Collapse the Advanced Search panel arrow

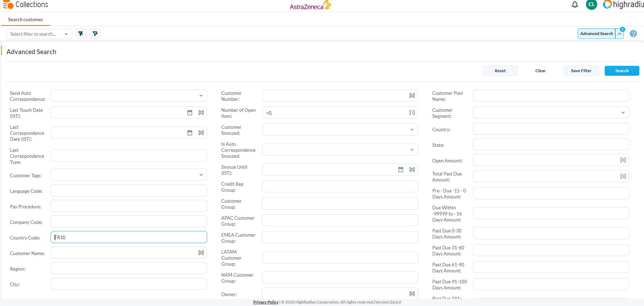click(x=620, y=34)
